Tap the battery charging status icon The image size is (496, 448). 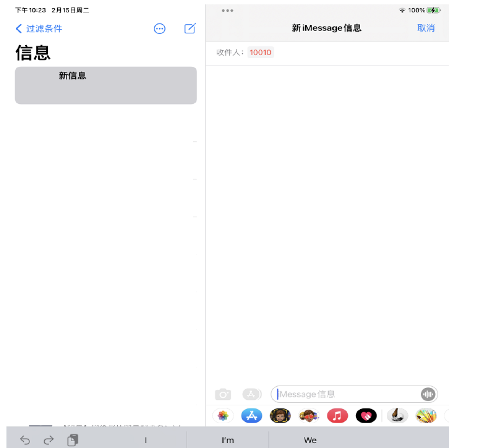434,10
